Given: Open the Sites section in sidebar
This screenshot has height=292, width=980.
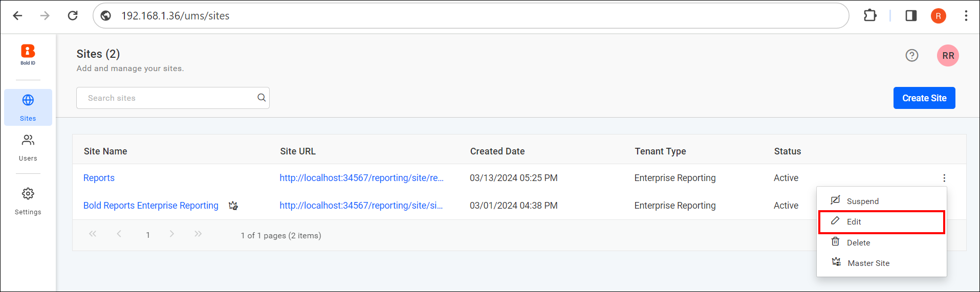Looking at the screenshot, I should click(x=28, y=107).
